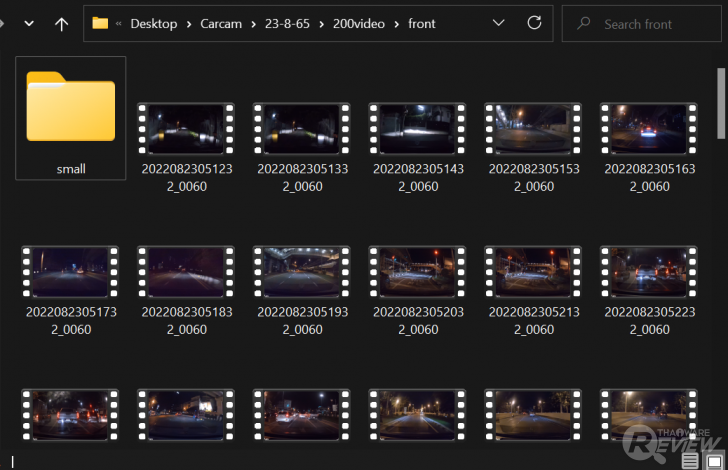Image resolution: width=728 pixels, height=470 pixels.
Task: Select video 20220823052032_0060 thumbnail
Action: pos(417,272)
